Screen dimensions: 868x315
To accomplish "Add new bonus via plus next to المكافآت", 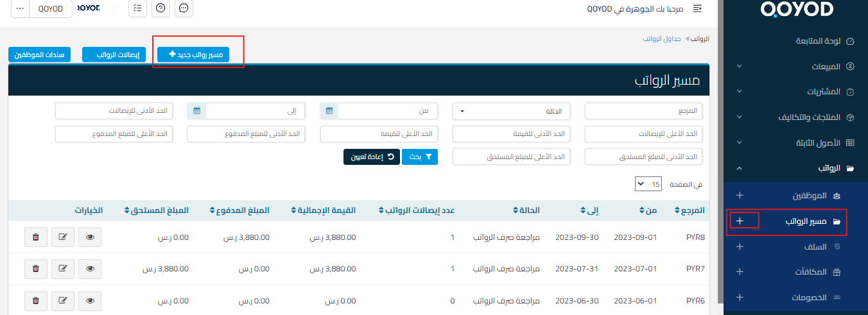I will pyautogui.click(x=740, y=272).
